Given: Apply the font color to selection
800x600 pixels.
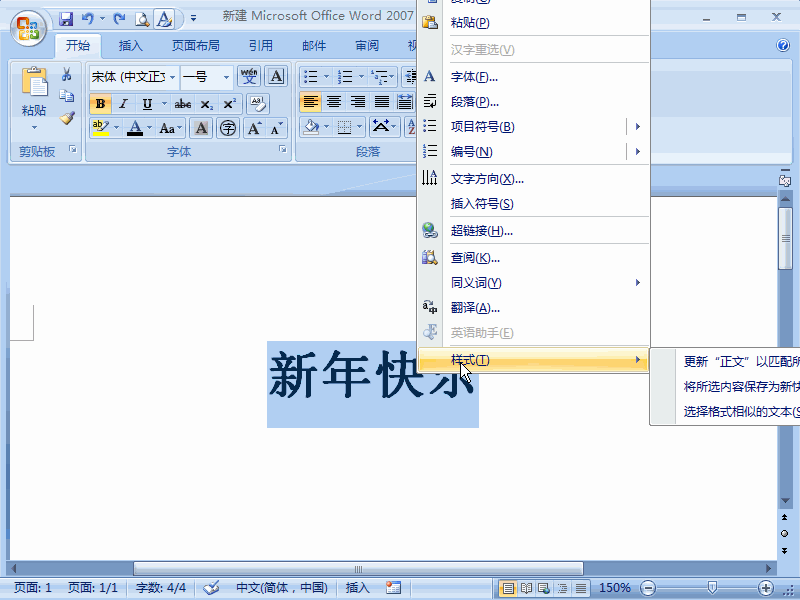Looking at the screenshot, I should [x=135, y=128].
